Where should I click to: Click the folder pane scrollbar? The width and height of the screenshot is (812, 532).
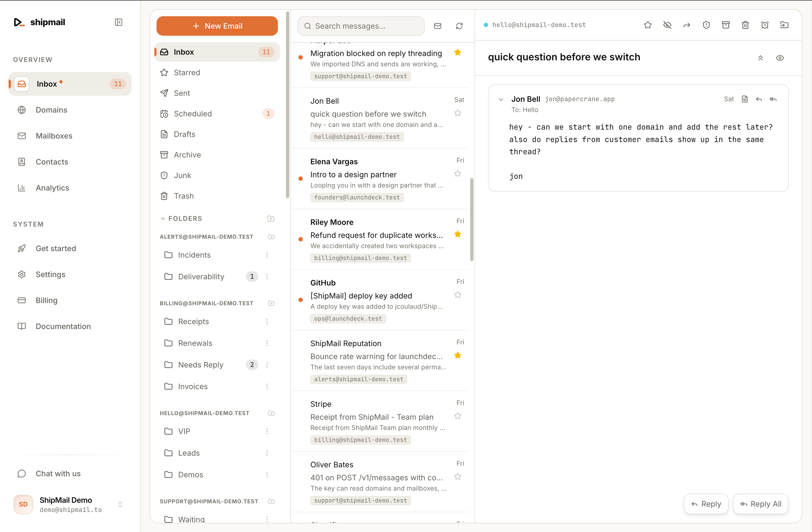(288, 105)
